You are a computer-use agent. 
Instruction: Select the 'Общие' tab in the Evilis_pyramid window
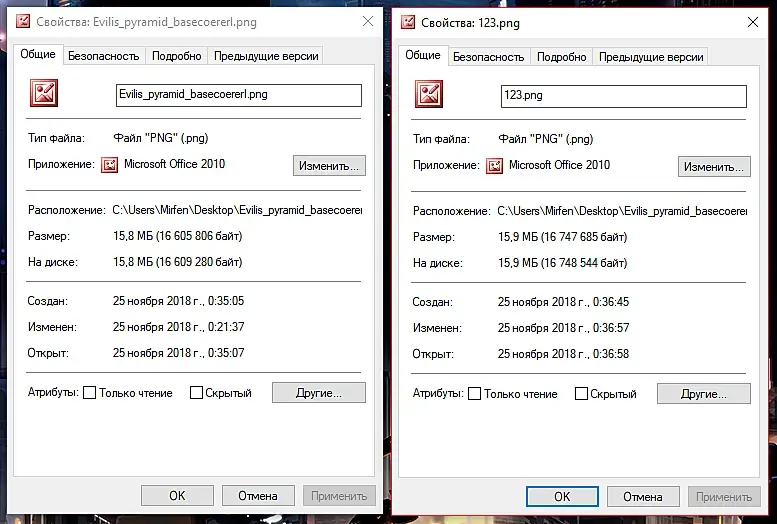(38, 54)
